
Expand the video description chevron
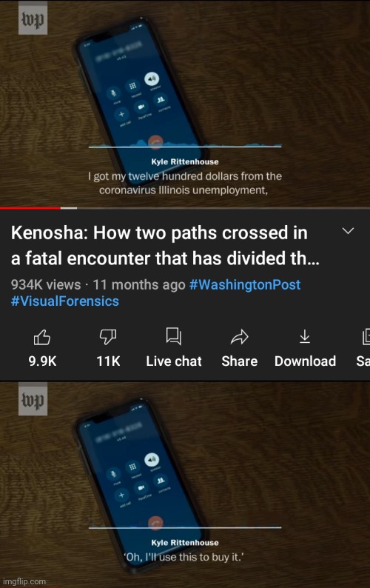click(x=349, y=230)
